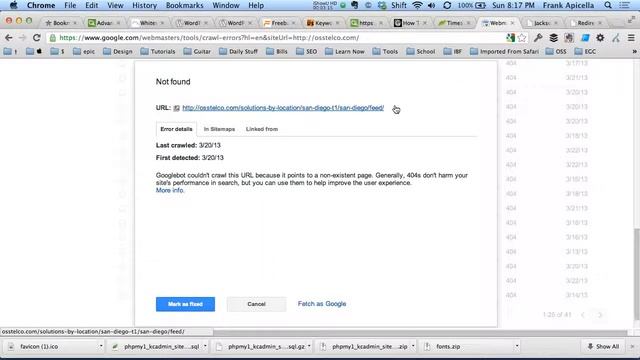Switch to the Freeb browser tab
This screenshot has height=360, width=640.
tap(279, 23)
